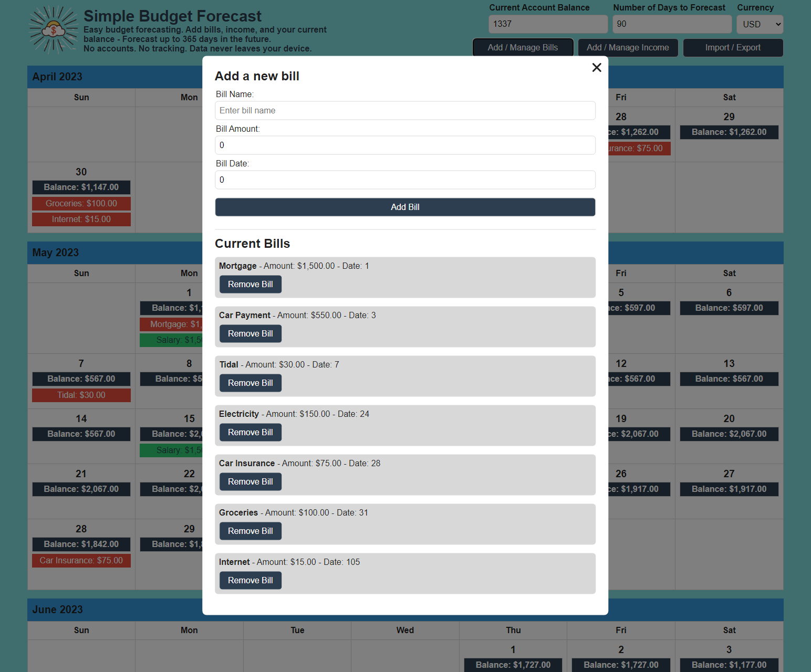811x672 pixels.
Task: Click Balance: $1,842.00 on May 28
Action: coord(81,544)
